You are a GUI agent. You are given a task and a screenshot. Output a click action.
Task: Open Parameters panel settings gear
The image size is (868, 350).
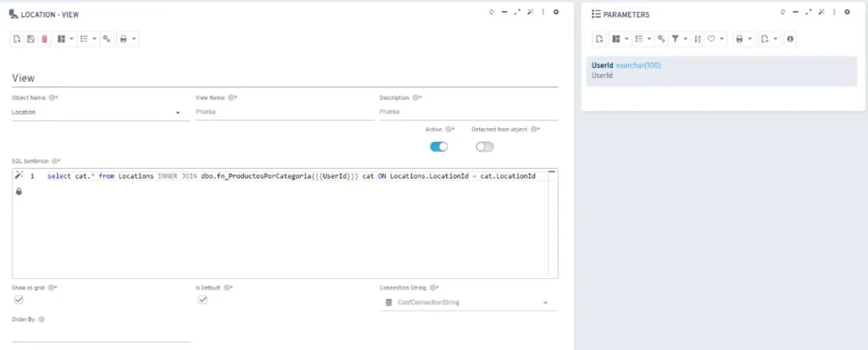pyautogui.click(x=847, y=12)
